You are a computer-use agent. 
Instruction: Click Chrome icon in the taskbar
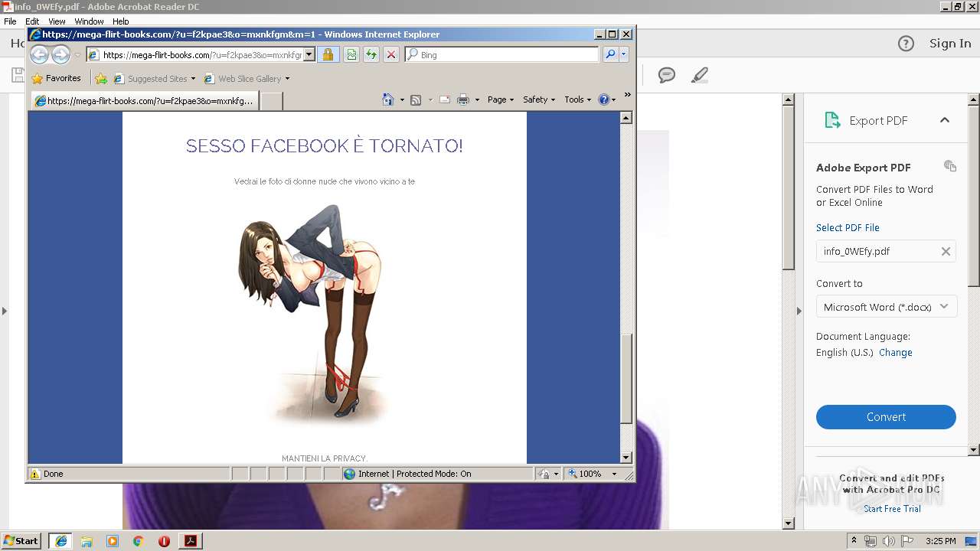click(138, 541)
